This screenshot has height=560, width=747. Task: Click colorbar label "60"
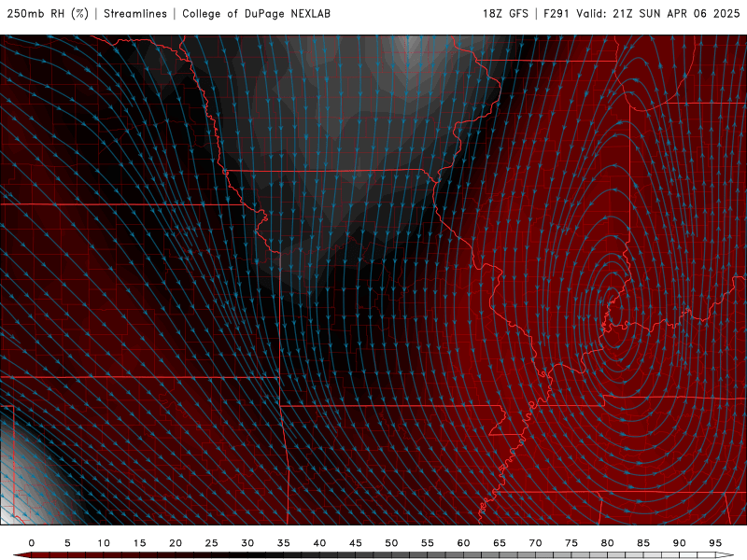tap(463, 543)
